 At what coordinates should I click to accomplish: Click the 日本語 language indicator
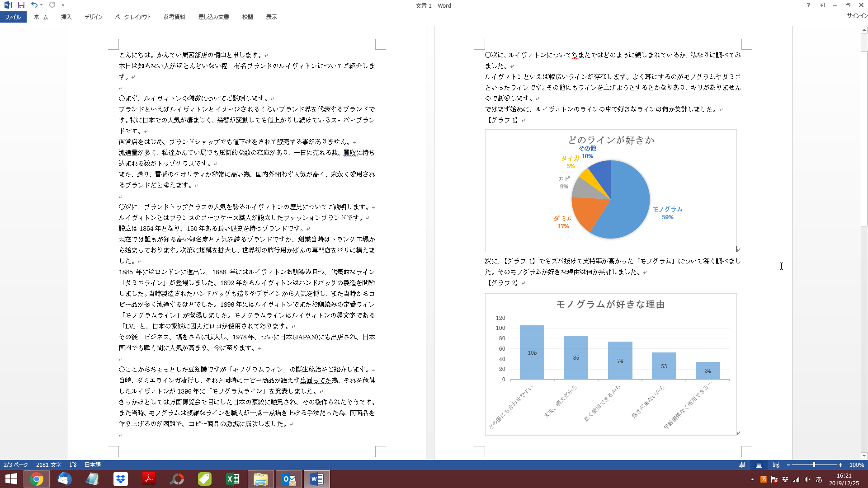tap(93, 465)
